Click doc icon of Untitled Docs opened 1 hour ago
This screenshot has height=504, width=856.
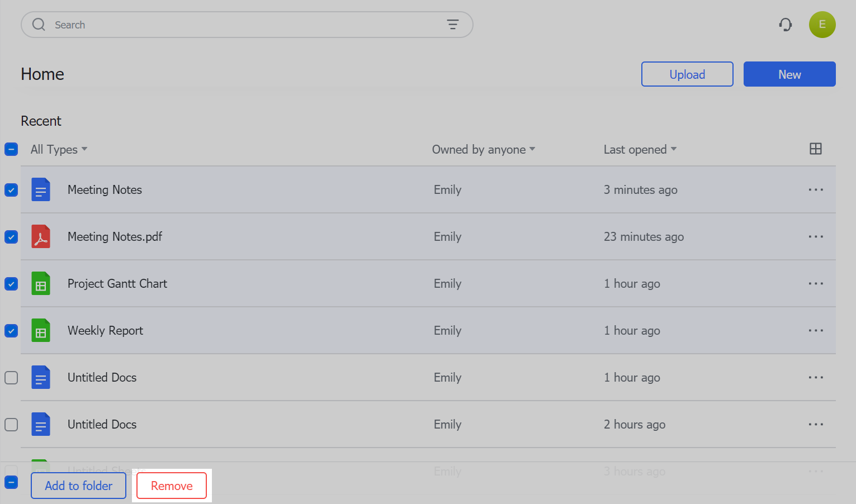[41, 377]
